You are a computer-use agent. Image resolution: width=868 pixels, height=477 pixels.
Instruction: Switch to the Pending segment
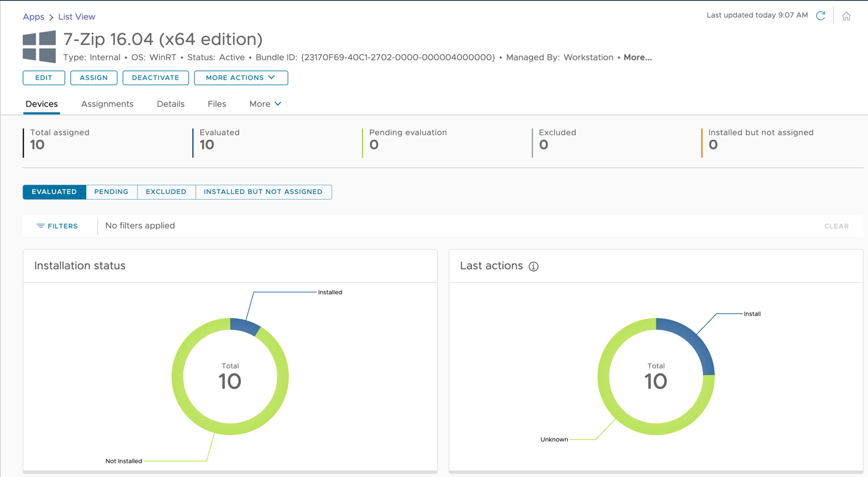111,192
